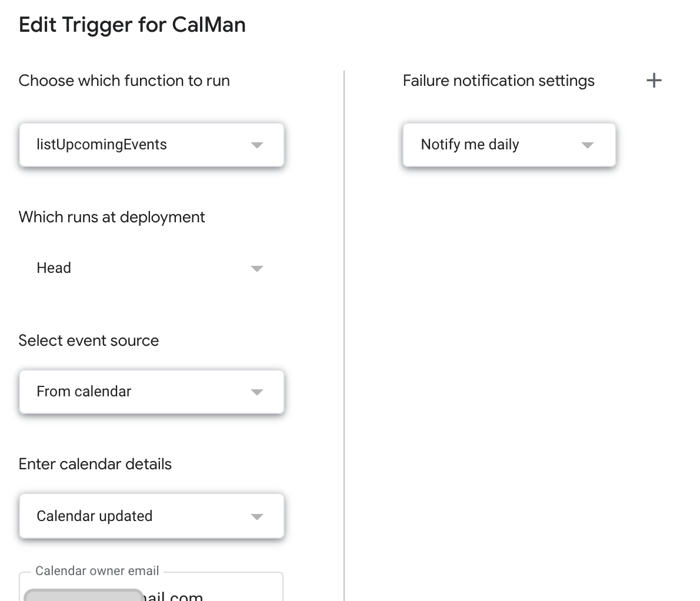Expand the Head deployment selector

pos(151,268)
